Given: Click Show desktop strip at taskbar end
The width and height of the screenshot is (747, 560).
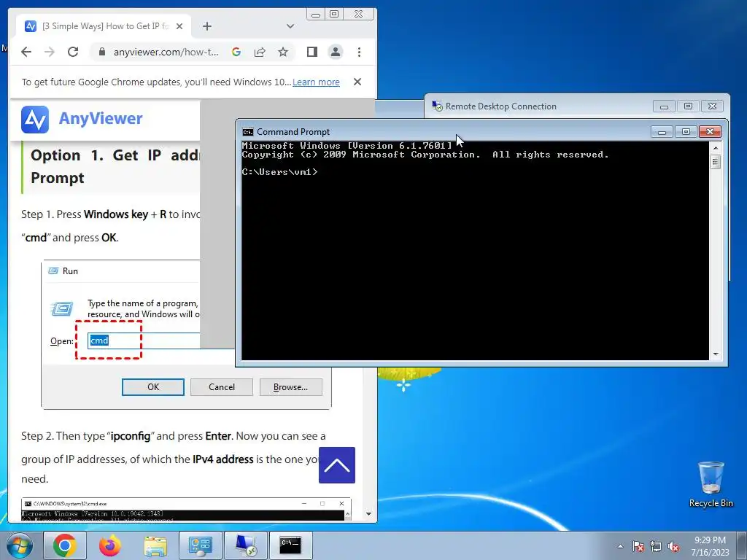Looking at the screenshot, I should pos(742,545).
